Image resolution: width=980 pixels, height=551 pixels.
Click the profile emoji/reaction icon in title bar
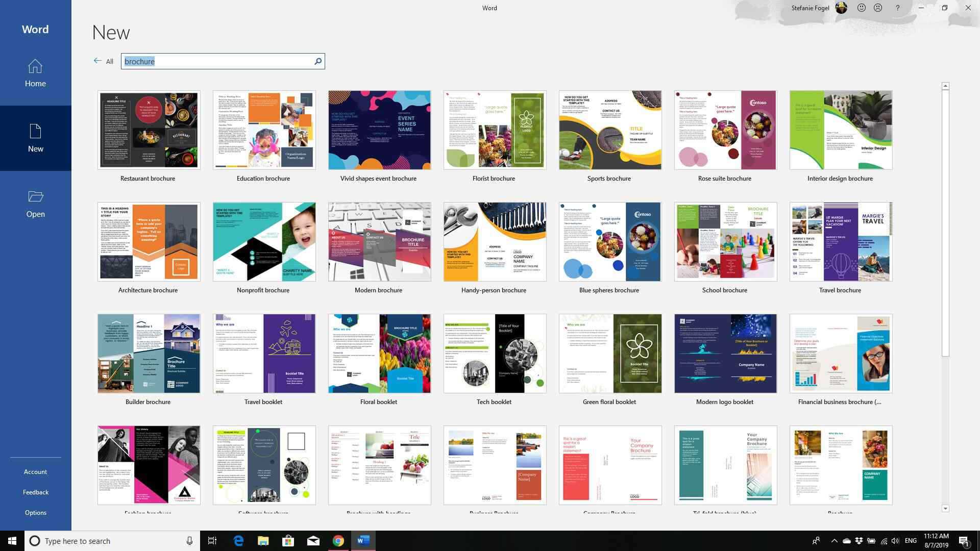point(862,8)
